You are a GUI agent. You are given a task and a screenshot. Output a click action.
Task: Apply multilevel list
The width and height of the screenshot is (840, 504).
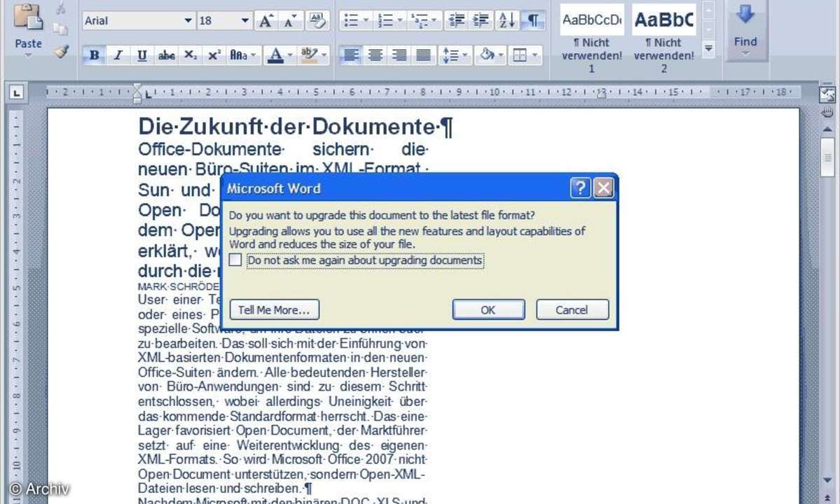pyautogui.click(x=419, y=21)
